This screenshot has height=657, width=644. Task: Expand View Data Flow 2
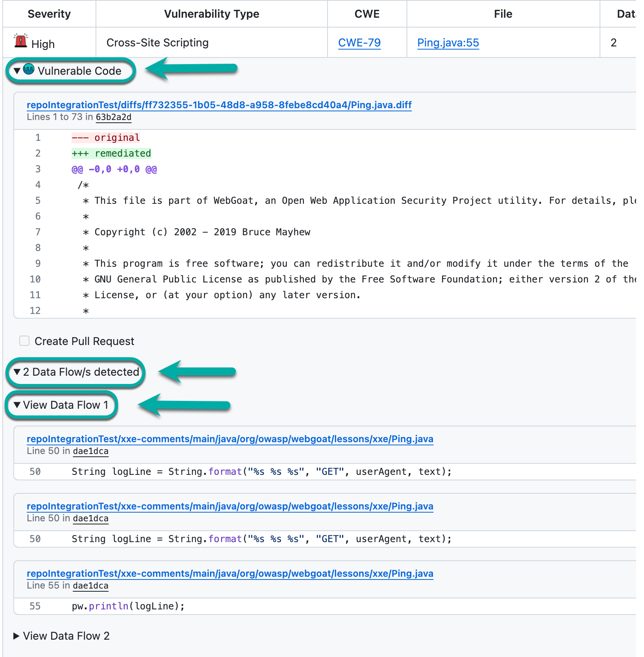click(x=17, y=636)
